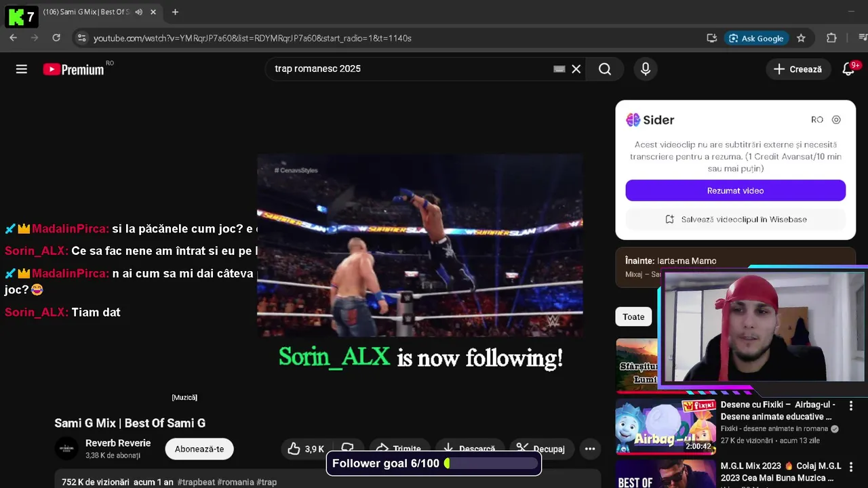Open Desene cu Fixiki Airbag-ul video title
Screen dimensions: 868x488
click(x=778, y=411)
